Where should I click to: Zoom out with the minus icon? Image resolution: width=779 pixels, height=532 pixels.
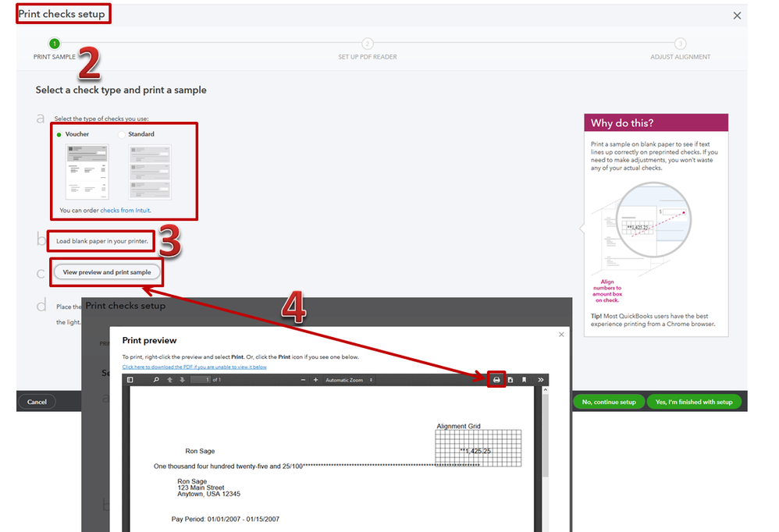[x=303, y=380]
